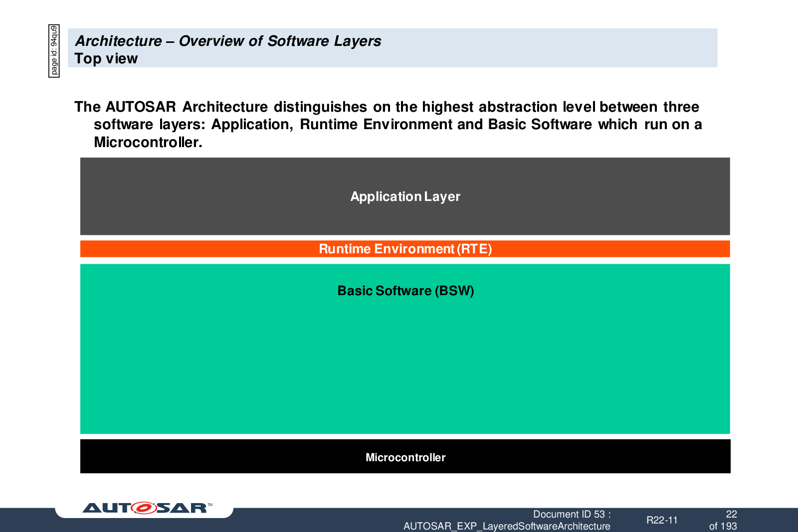Click the slide title 'Architecture – Overview of Software Layers'

click(x=228, y=41)
